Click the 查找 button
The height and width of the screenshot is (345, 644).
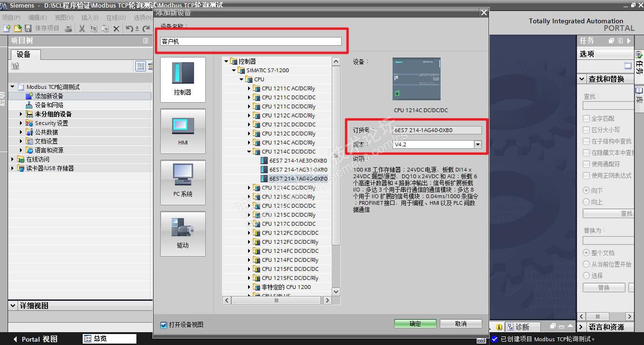tap(609, 214)
